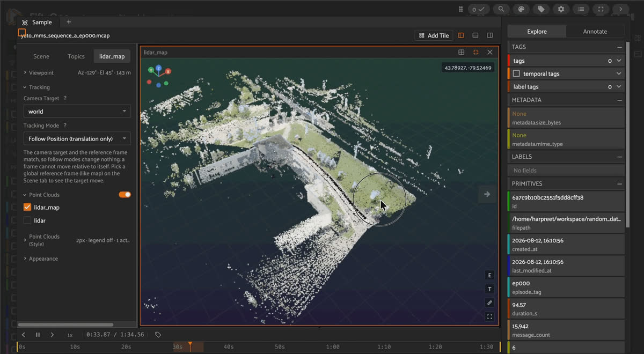The height and width of the screenshot is (354, 644).
Task: Switch to the Topics tab
Action: [76, 56]
